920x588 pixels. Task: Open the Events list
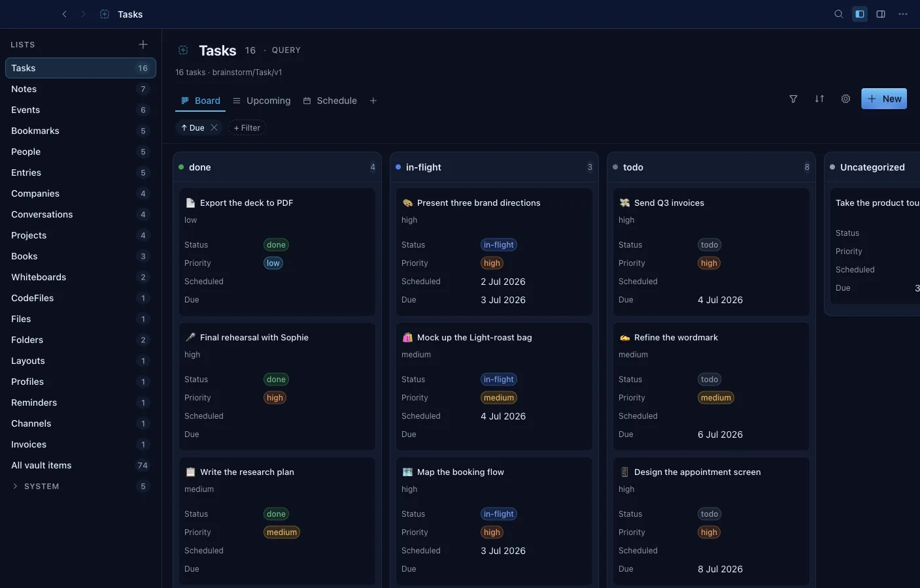[x=80, y=110]
